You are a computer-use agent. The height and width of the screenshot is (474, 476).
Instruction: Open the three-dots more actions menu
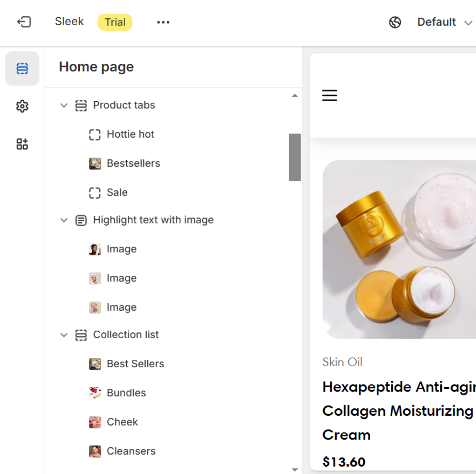coord(163,22)
